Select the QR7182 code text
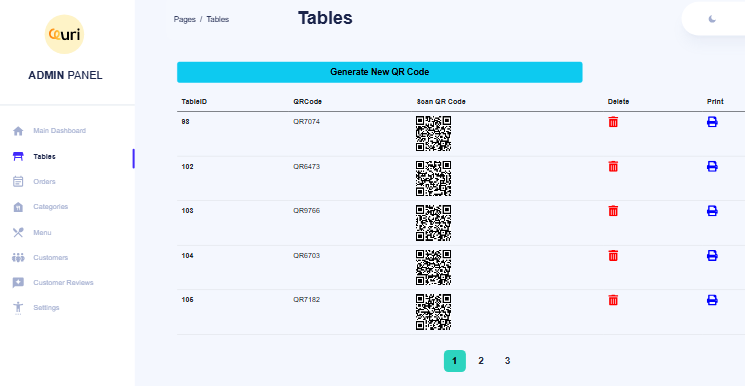 click(306, 300)
